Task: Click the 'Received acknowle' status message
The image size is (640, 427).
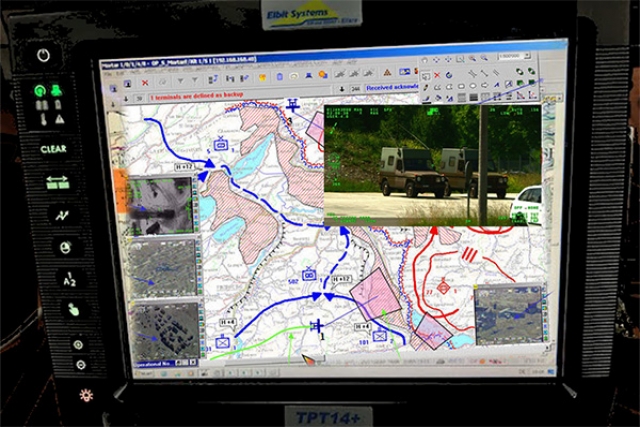Action: (392, 87)
